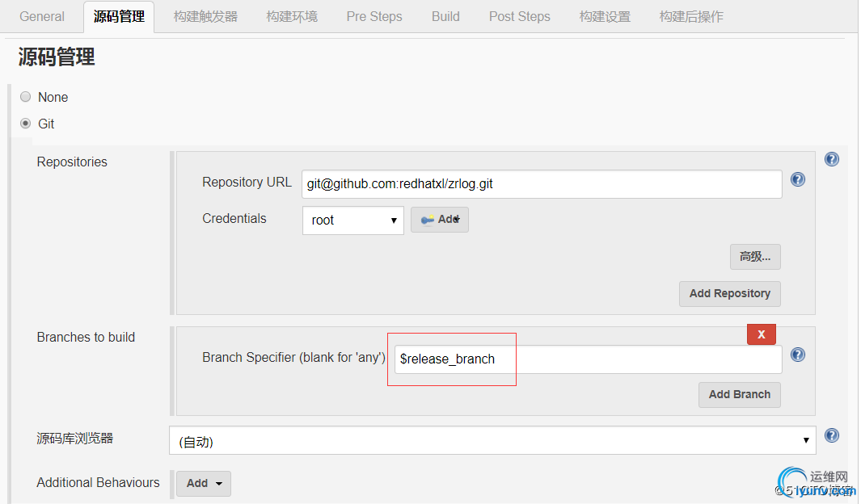Click the 源码管理 section heading
The width and height of the screenshot is (861, 504).
(57, 57)
